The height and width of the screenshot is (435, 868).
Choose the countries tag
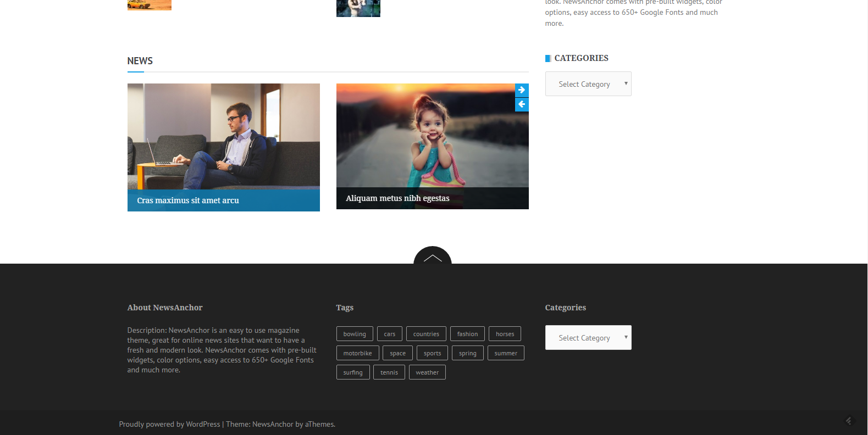click(426, 334)
